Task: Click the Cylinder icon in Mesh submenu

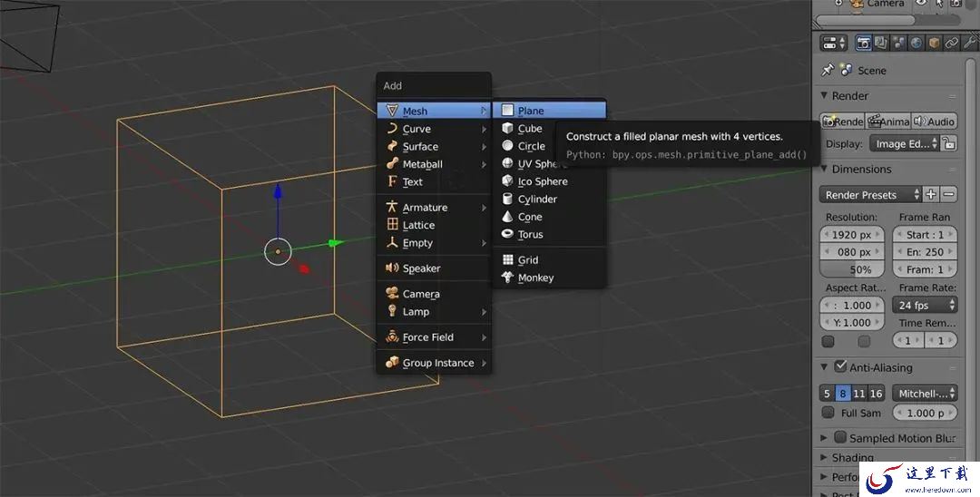Action: click(x=507, y=200)
